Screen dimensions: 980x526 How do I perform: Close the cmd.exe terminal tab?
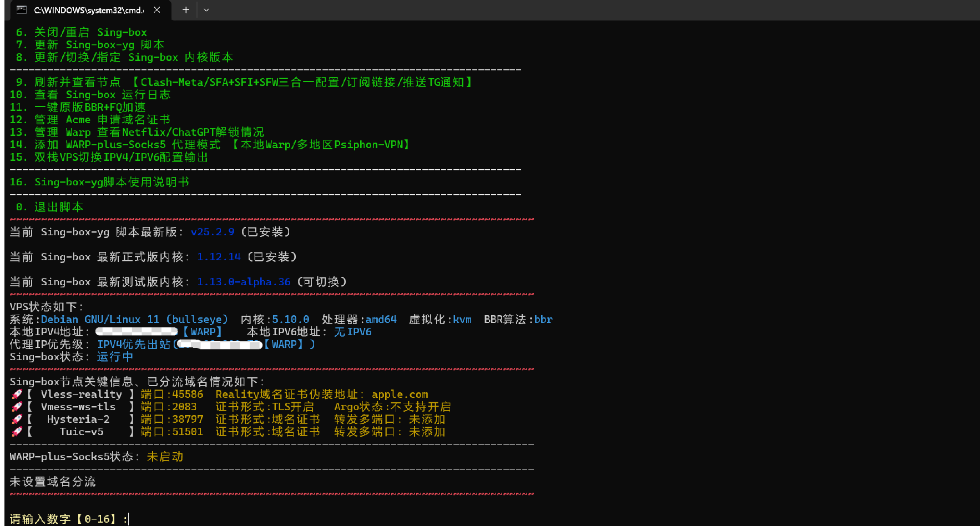[x=157, y=10]
